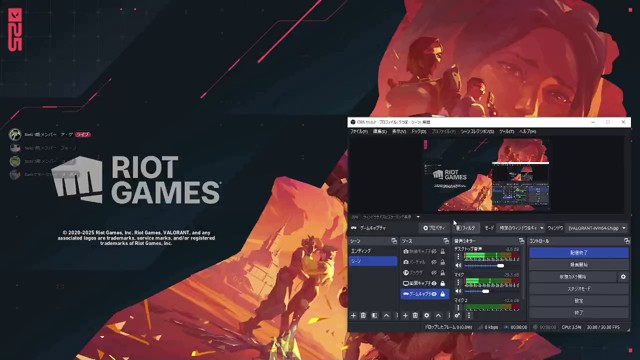Add a new scene with plus icon

[x=353, y=316]
